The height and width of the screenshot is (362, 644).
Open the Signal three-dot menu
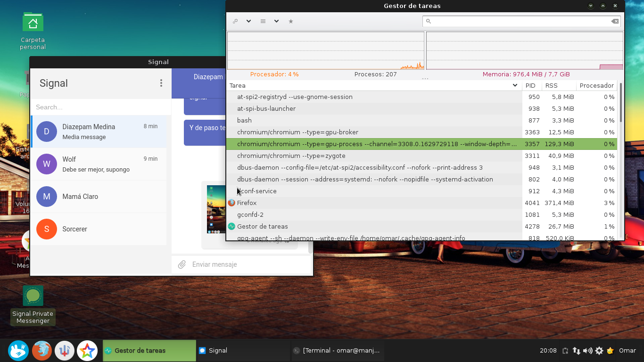point(161,83)
